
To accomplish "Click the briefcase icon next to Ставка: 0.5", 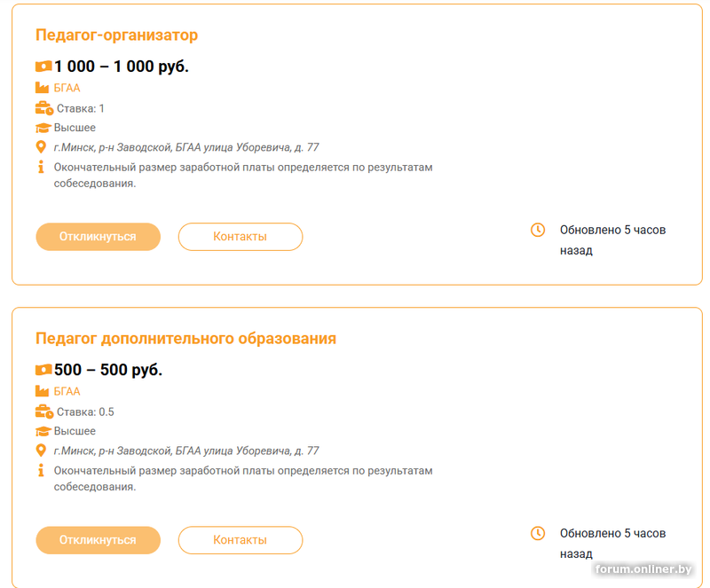I will (43, 412).
